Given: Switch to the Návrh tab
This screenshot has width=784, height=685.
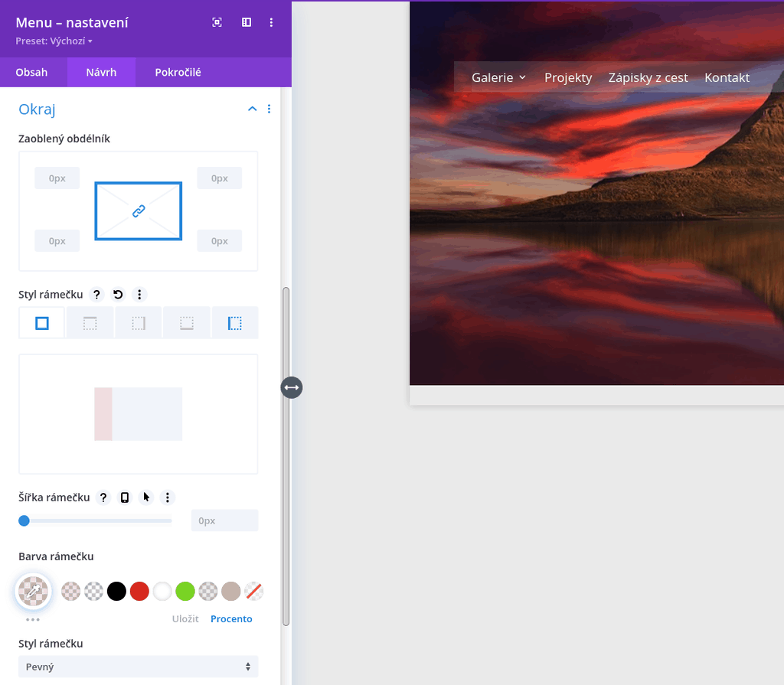Looking at the screenshot, I should click(x=102, y=72).
